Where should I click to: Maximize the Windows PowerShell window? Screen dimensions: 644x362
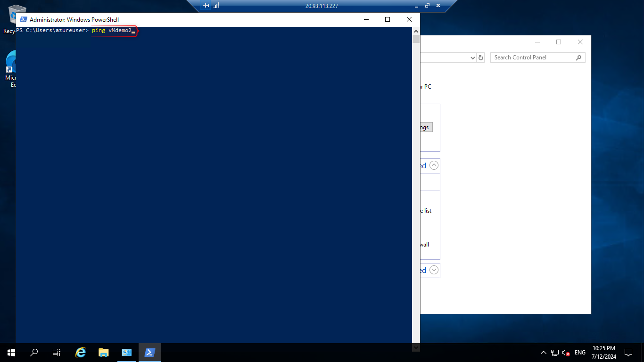(388, 19)
